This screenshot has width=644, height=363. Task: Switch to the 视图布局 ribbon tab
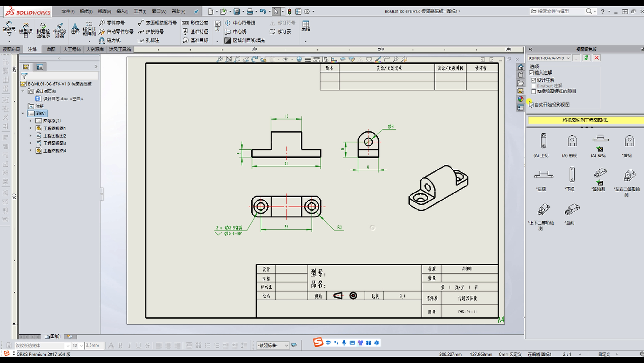(11, 49)
